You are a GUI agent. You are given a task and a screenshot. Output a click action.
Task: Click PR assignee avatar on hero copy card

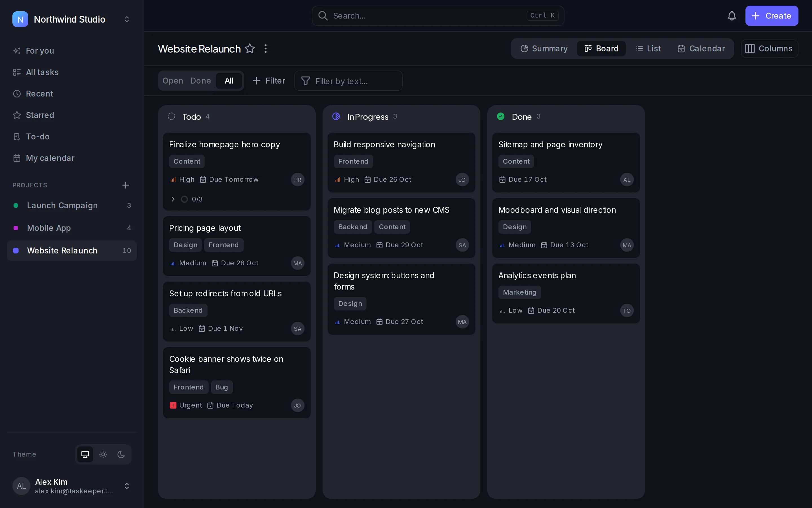[297, 180]
